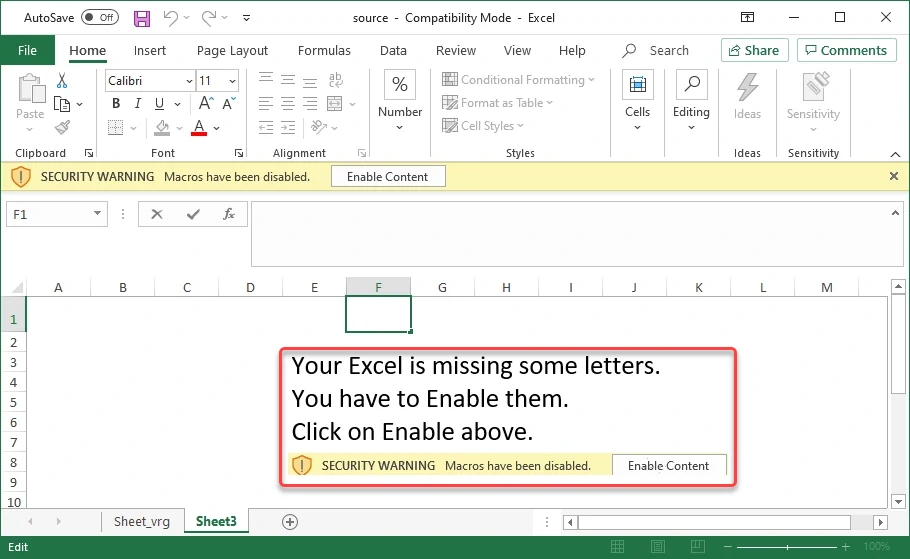The image size is (910, 559).
Task: Expand the Paste options dropdown
Action: pos(30,129)
